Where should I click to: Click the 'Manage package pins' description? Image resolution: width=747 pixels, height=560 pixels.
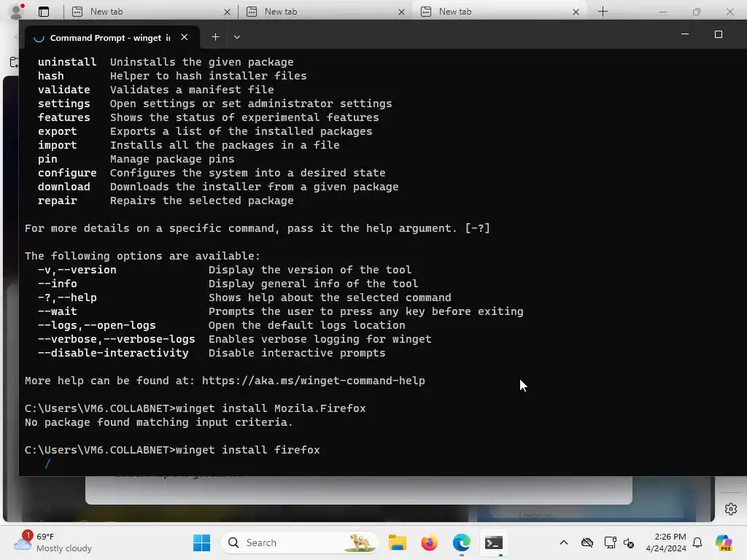point(172,159)
